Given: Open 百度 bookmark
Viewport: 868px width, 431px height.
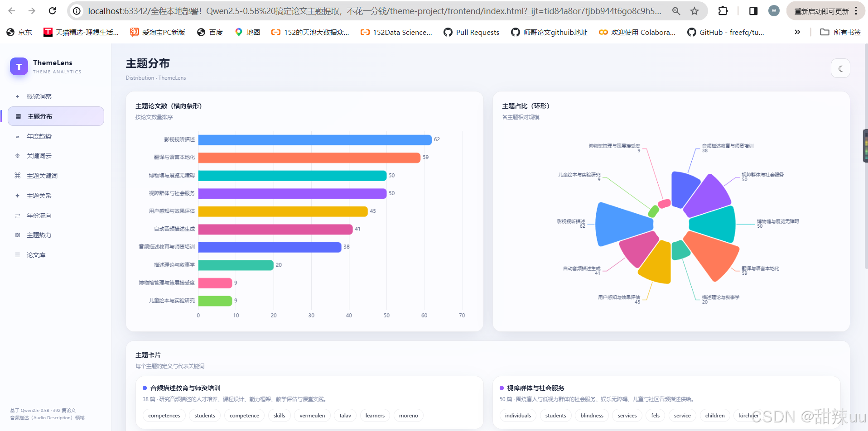Looking at the screenshot, I should [210, 32].
